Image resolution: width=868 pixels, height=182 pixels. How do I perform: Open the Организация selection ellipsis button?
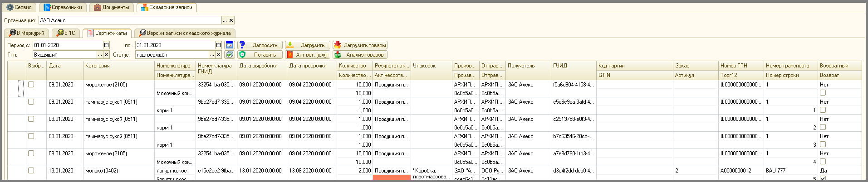[225, 20]
